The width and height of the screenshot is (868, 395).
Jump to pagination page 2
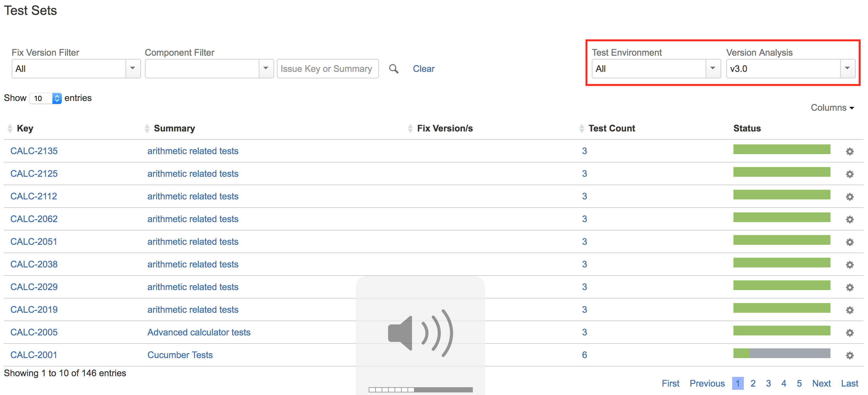point(753,384)
